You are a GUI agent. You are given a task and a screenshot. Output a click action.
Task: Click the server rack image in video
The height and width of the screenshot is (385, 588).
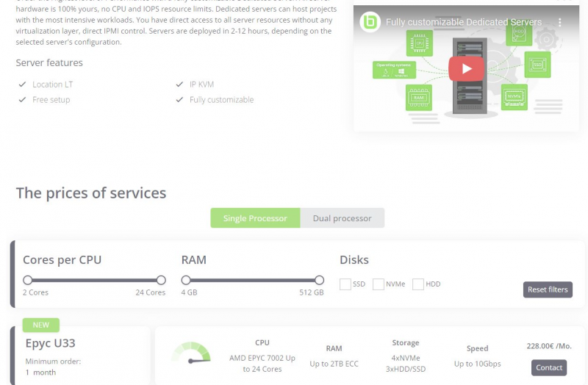click(470, 76)
